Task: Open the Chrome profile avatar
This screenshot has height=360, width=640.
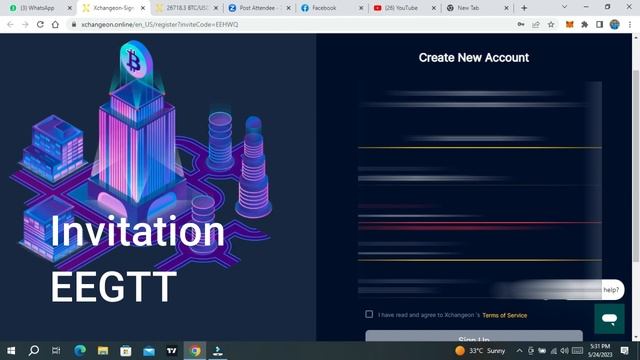Action: point(615,24)
